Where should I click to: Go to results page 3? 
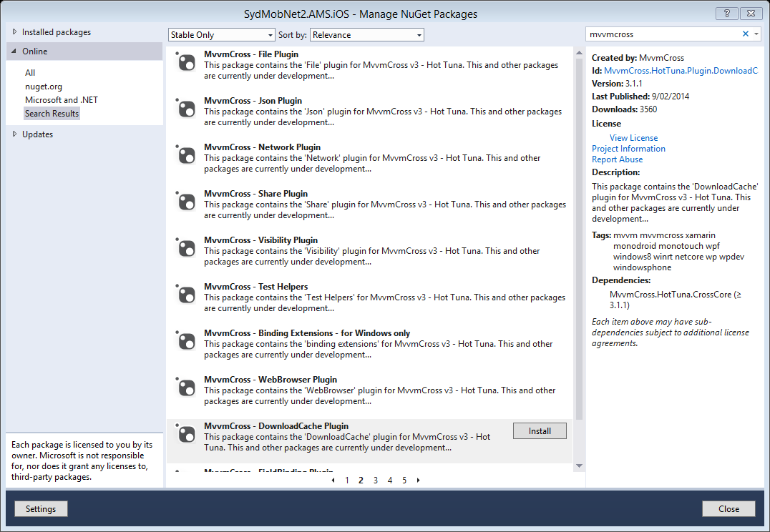tap(375, 480)
